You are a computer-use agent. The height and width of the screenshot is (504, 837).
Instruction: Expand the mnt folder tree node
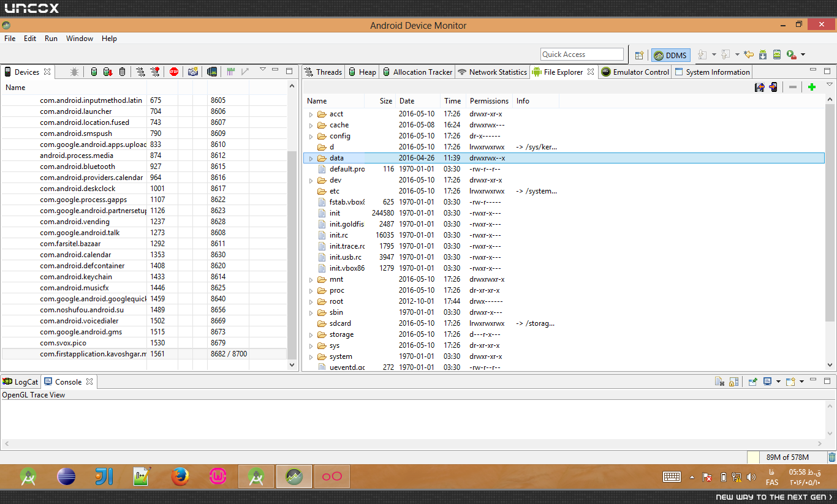(x=311, y=279)
